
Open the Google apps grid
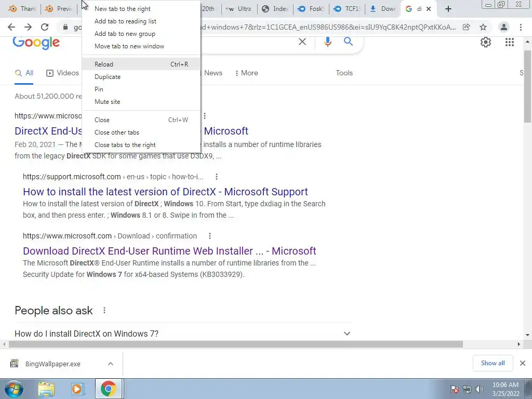[510, 42]
